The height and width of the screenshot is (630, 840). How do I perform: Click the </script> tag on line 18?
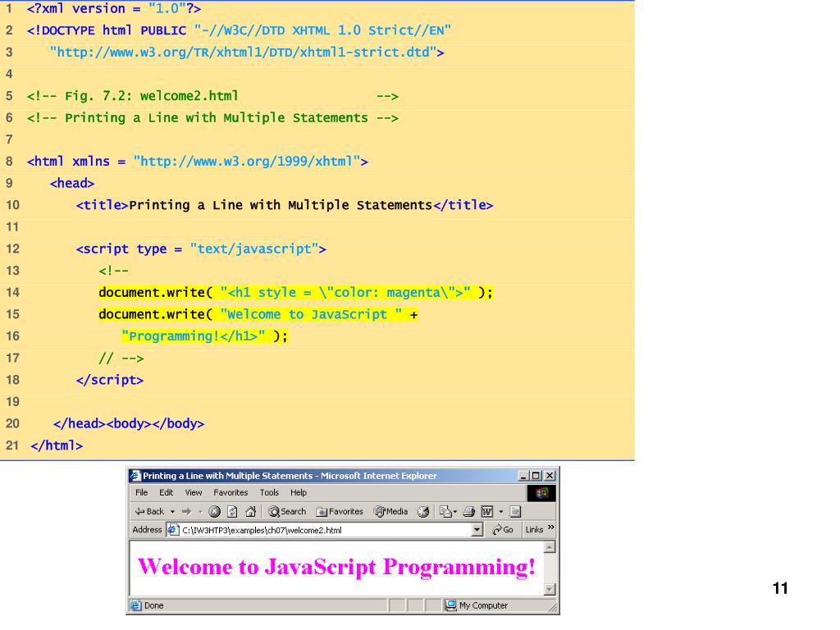(110, 380)
